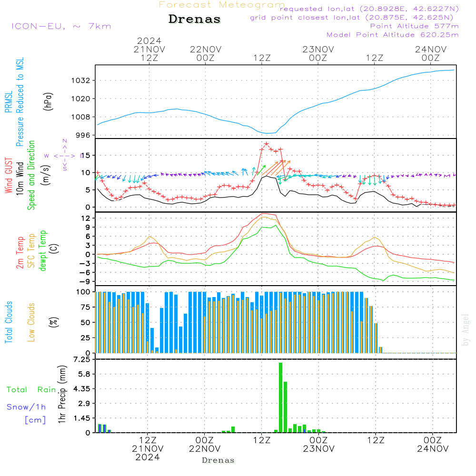The height and width of the screenshot is (476, 476).
Task: Click the dewpt Temp axis label
Action: point(43,251)
